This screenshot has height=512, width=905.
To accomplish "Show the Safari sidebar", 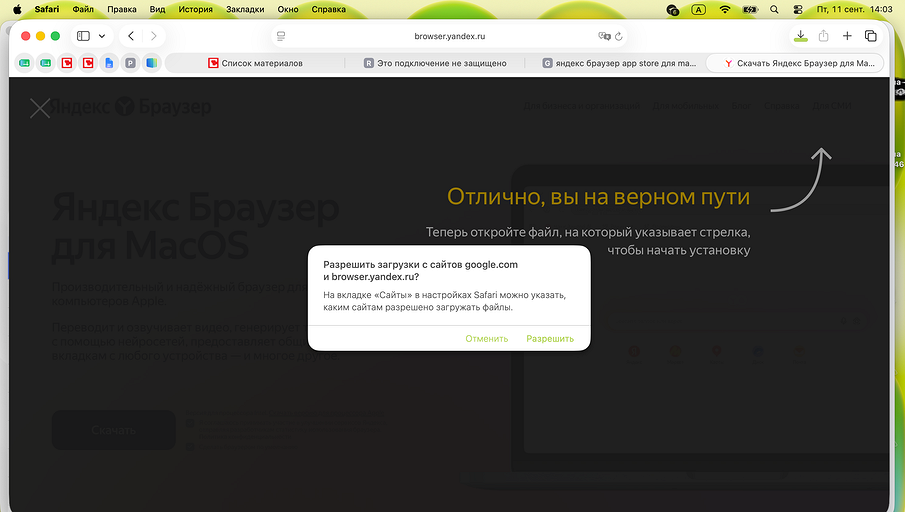I will click(x=83, y=36).
